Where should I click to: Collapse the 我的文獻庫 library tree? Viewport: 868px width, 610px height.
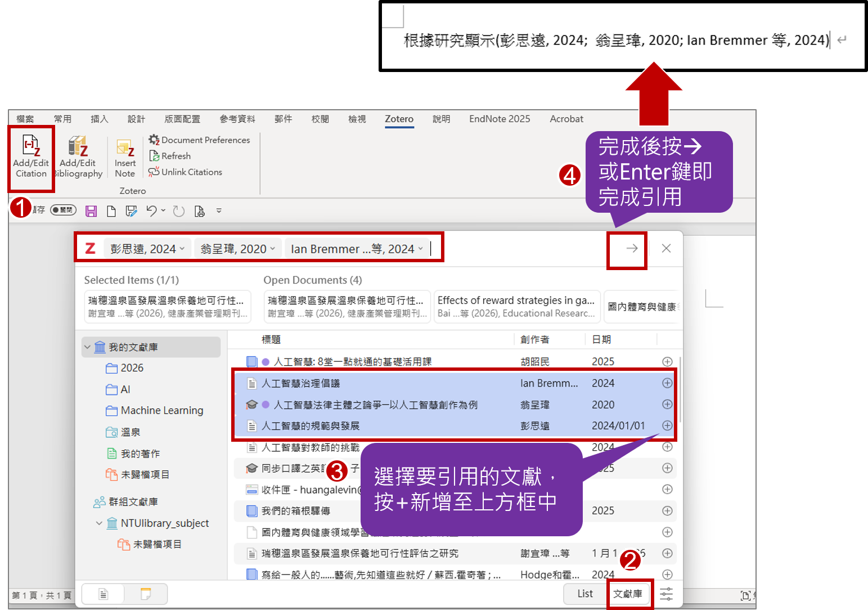click(x=87, y=347)
